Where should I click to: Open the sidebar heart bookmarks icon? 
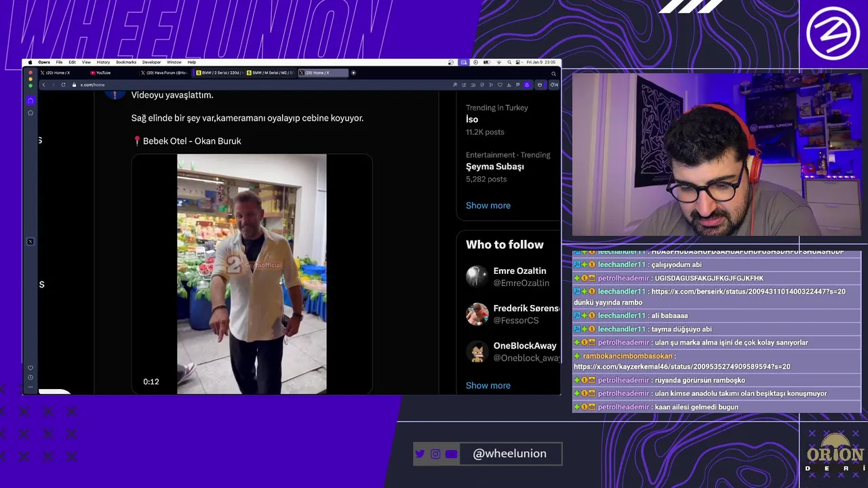click(x=31, y=368)
